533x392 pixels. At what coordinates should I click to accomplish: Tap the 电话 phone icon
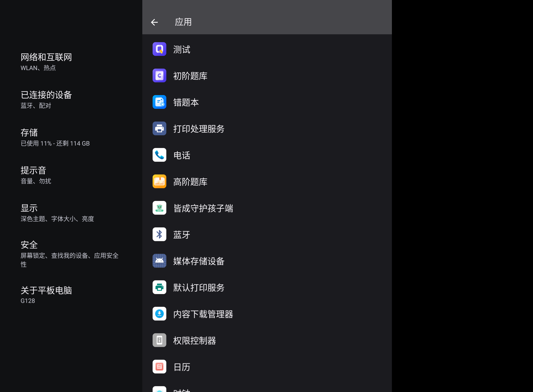pyautogui.click(x=159, y=155)
